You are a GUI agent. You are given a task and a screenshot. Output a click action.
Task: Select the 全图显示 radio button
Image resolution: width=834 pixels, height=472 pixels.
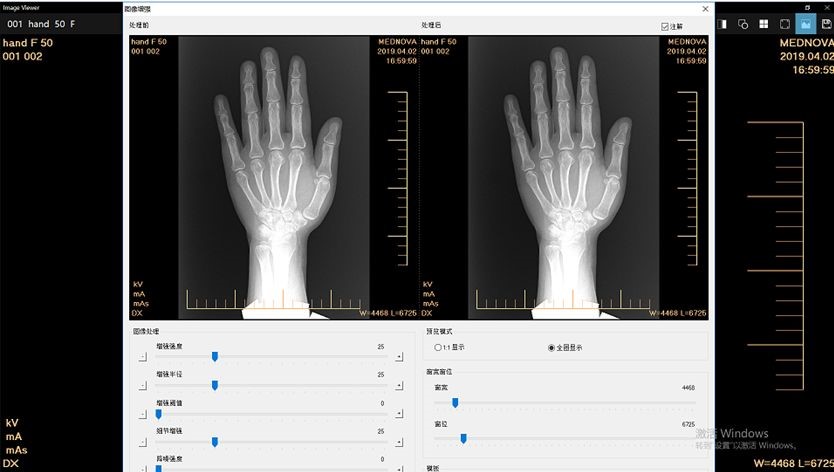point(551,347)
